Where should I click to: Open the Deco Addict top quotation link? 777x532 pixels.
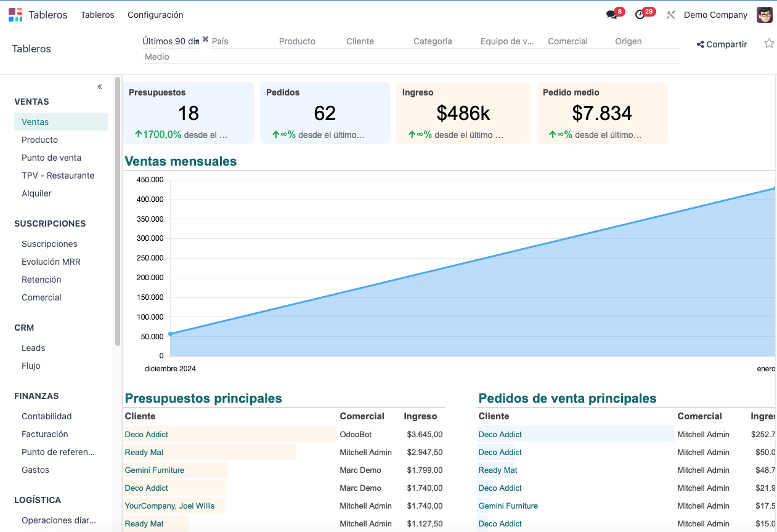click(x=147, y=434)
